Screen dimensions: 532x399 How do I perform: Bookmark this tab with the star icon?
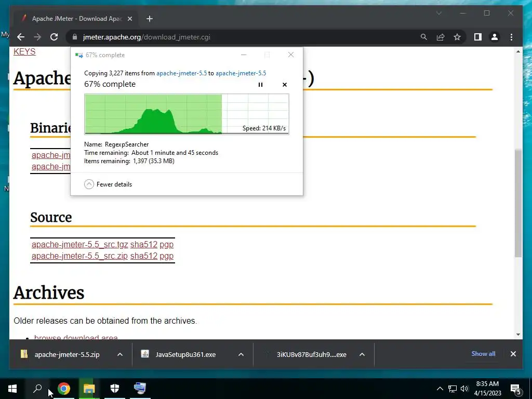tap(457, 37)
